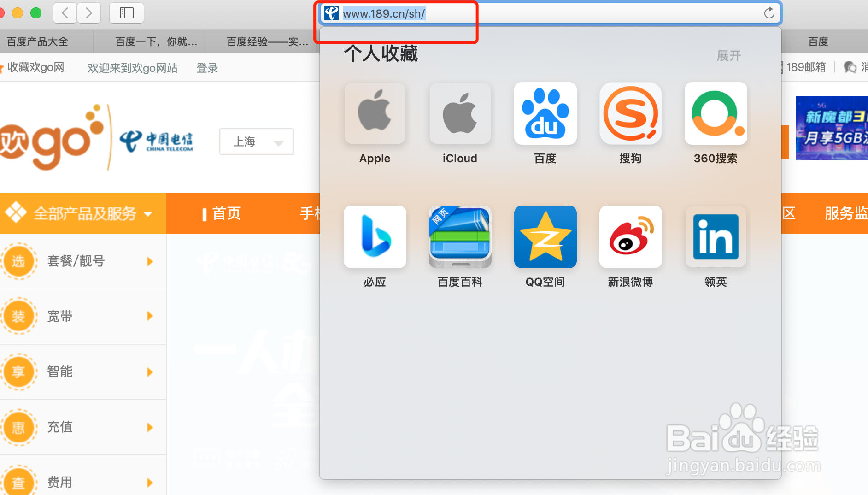This screenshot has height=495, width=868.
Task: Expand the 全部产品及服务 menu
Action: coord(83,213)
